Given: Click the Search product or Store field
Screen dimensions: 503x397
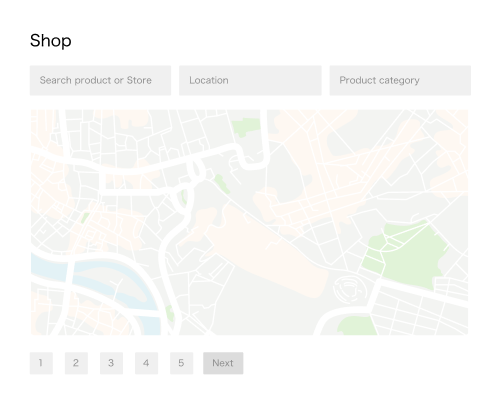Looking at the screenshot, I should pos(100,80).
